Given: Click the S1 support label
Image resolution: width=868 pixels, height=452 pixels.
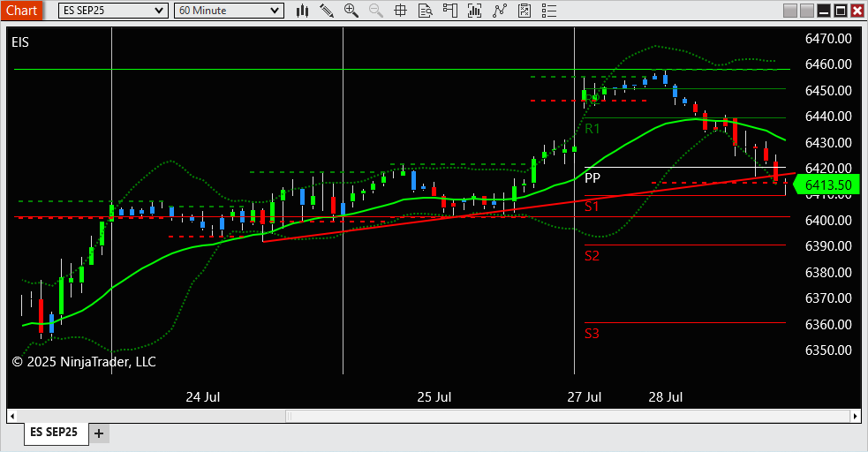Looking at the screenshot, I should point(592,207).
